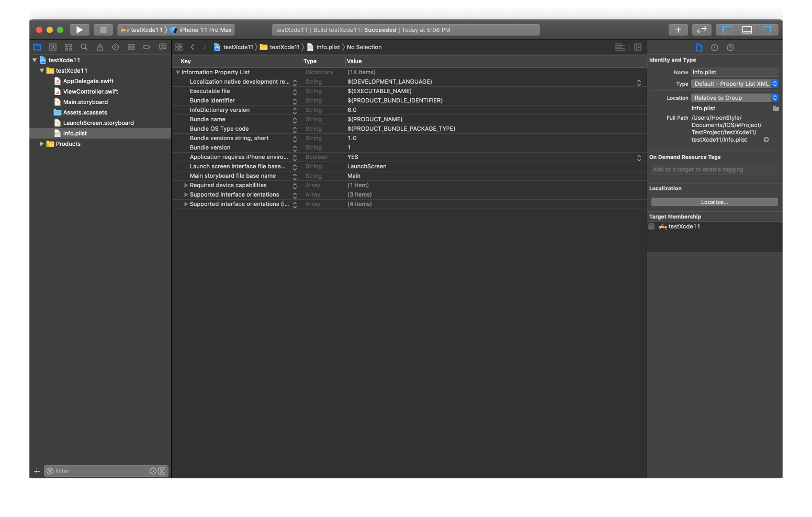Filter by recently changed files
The height and width of the screenshot is (517, 812).
pos(153,471)
